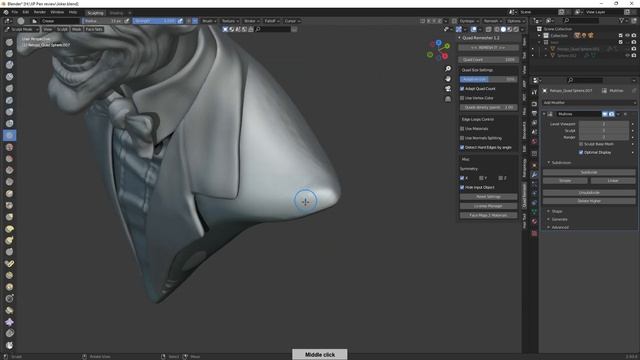This screenshot has width=640, height=360.
Task: Switch to rendered viewport shading
Action: [516, 29]
